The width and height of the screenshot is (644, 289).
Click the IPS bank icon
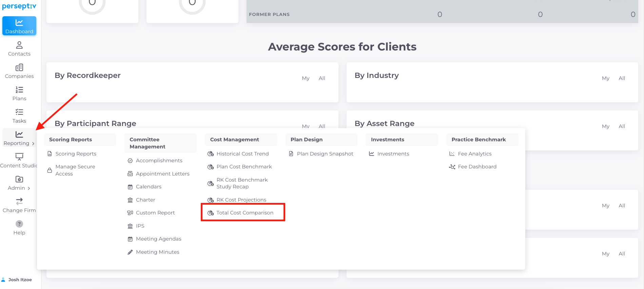(130, 226)
